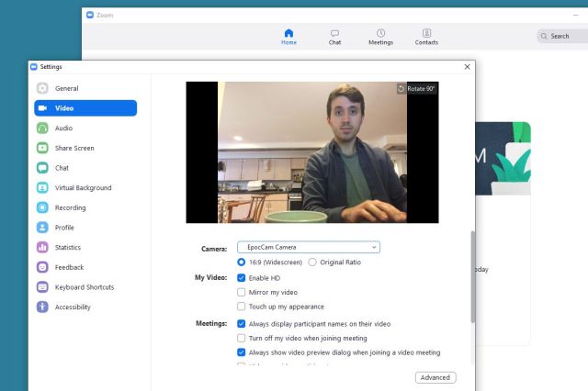
Task: Click the Rotate 90° icon on preview
Action: tap(401, 89)
